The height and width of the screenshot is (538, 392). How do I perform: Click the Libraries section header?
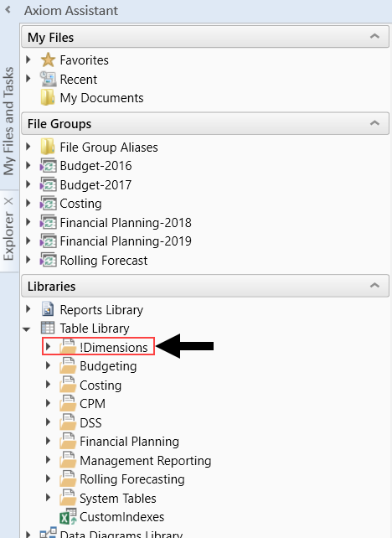(205, 286)
